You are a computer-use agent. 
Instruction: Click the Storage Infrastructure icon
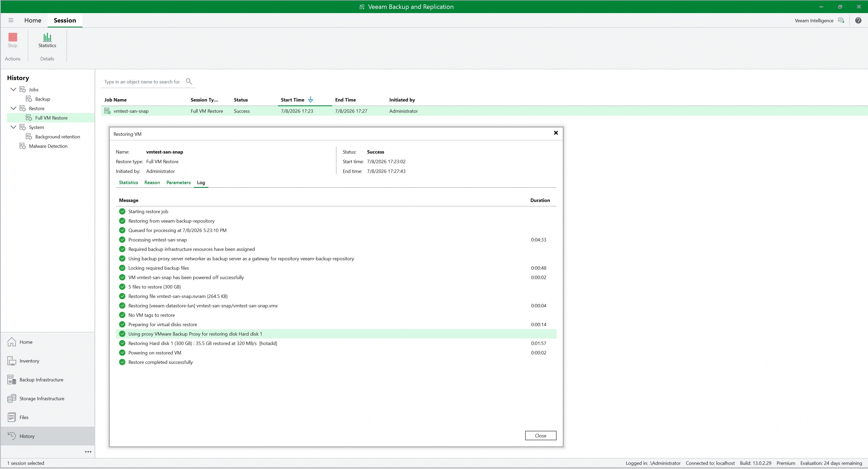coord(12,399)
